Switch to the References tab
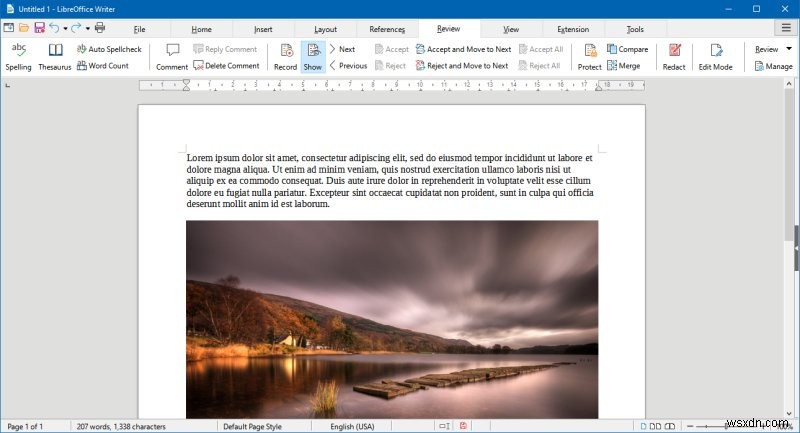The width and height of the screenshot is (800, 433). coord(387,29)
